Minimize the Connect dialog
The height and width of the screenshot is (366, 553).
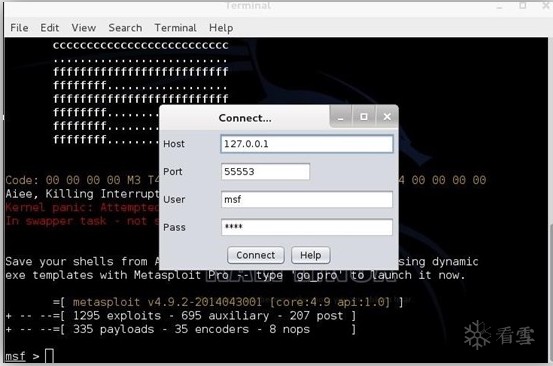[340, 117]
